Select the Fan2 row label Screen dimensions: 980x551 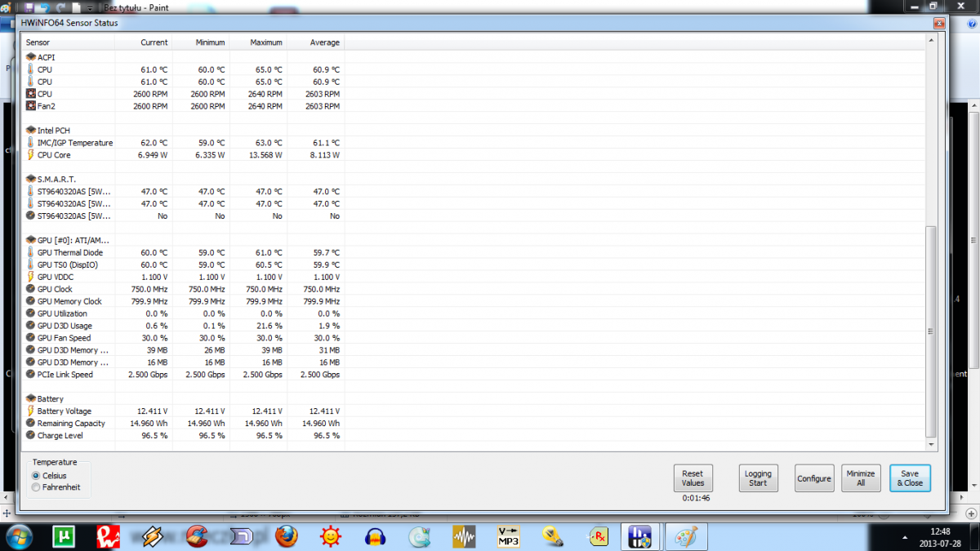47,106
